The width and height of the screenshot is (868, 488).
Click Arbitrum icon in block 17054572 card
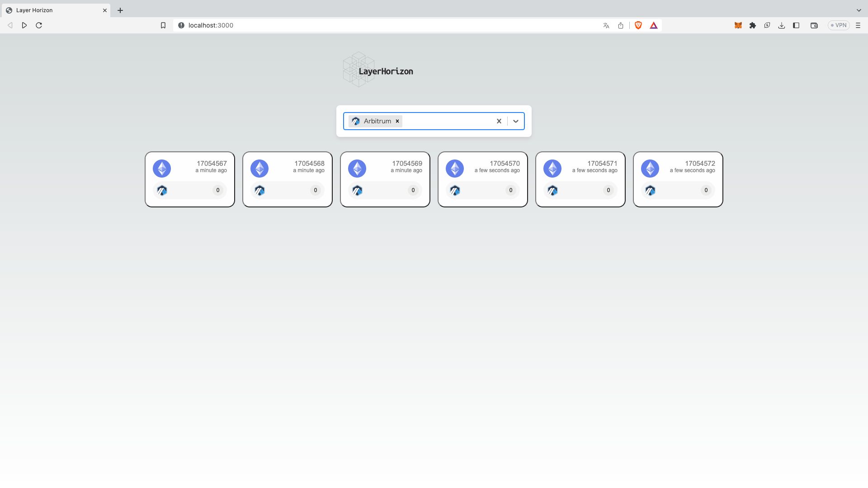click(x=650, y=190)
